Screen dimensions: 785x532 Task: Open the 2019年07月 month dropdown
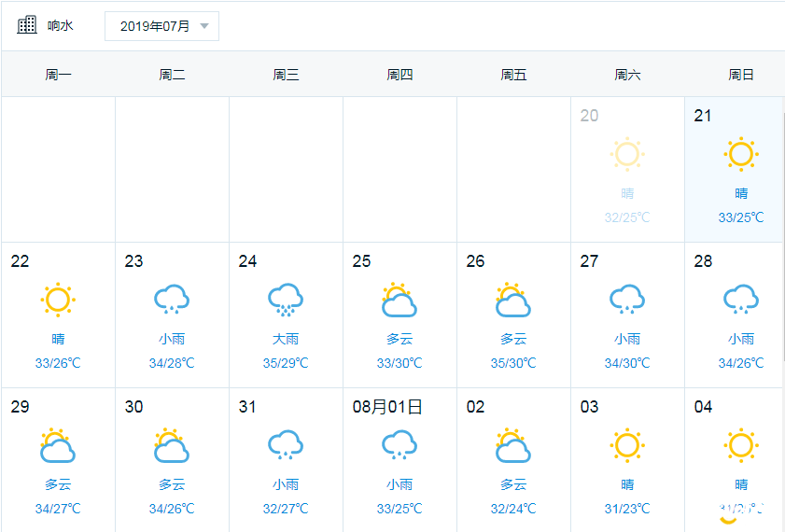coord(161,26)
